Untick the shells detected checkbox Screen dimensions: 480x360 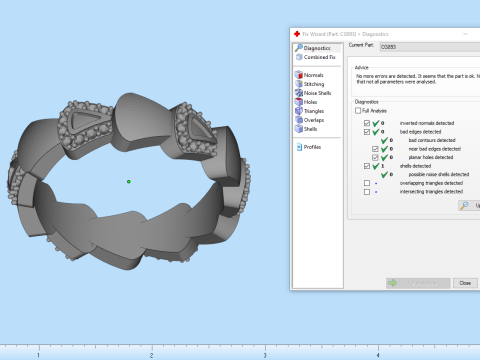coord(367,166)
